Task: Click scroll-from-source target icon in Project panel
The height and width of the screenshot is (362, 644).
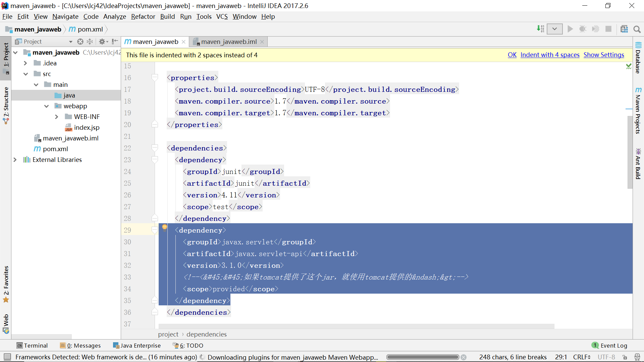Action: pyautogui.click(x=80, y=42)
